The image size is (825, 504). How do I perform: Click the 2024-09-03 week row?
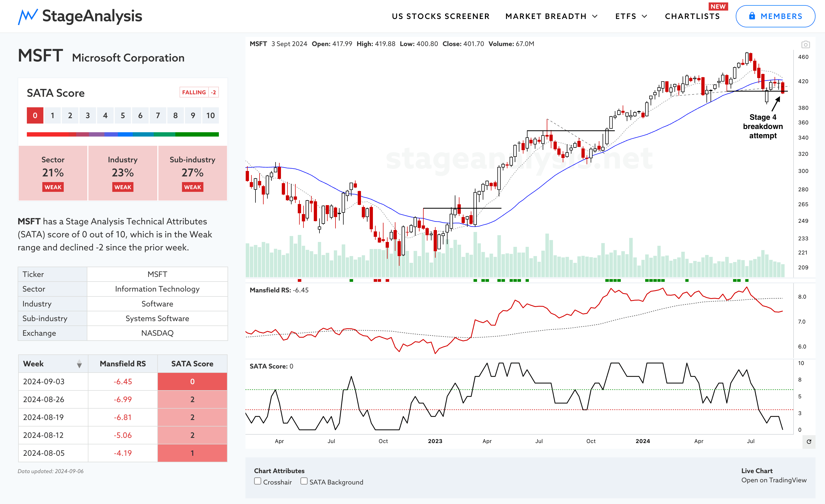click(123, 382)
